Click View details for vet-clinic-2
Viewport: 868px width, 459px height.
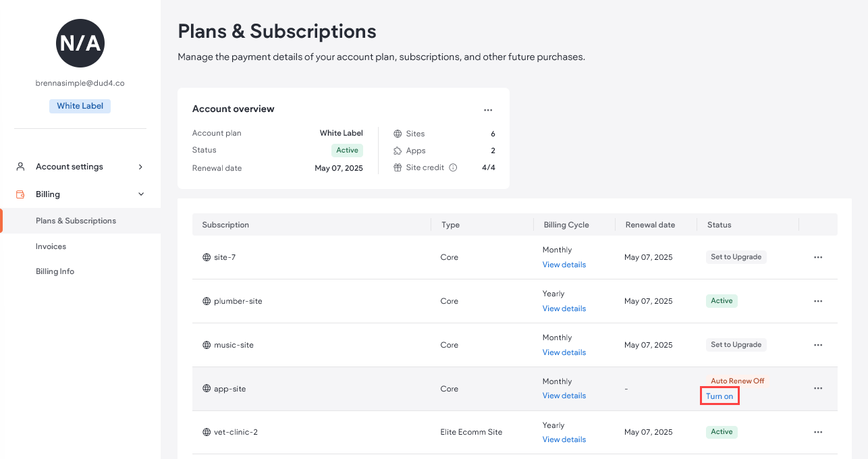click(564, 439)
